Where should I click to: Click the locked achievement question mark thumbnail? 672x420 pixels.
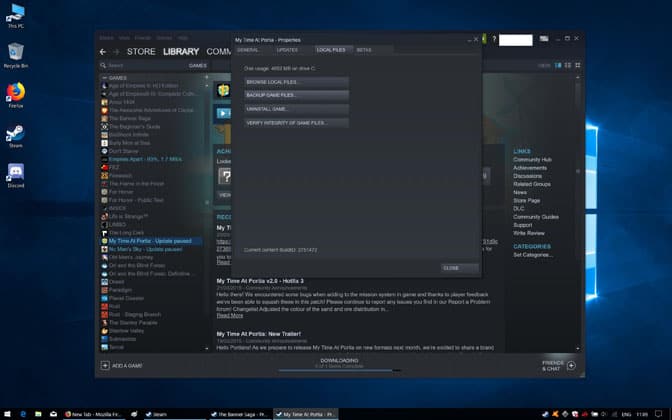[x=225, y=176]
